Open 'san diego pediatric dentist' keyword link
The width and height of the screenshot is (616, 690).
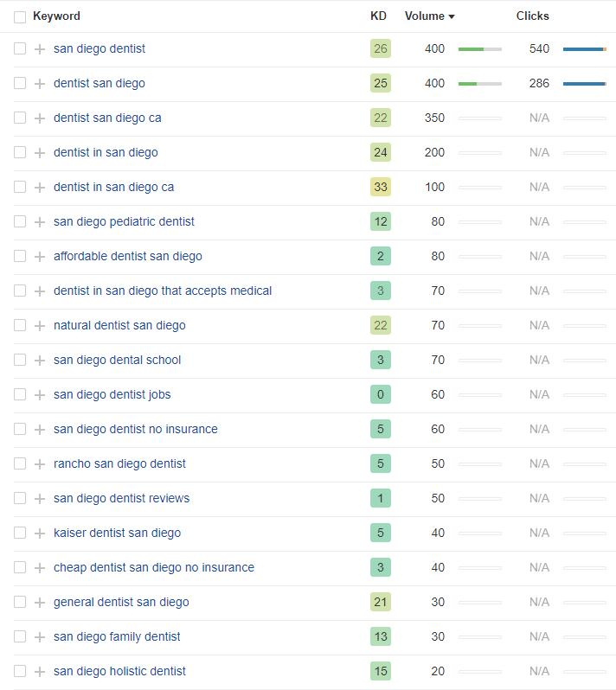[124, 221]
